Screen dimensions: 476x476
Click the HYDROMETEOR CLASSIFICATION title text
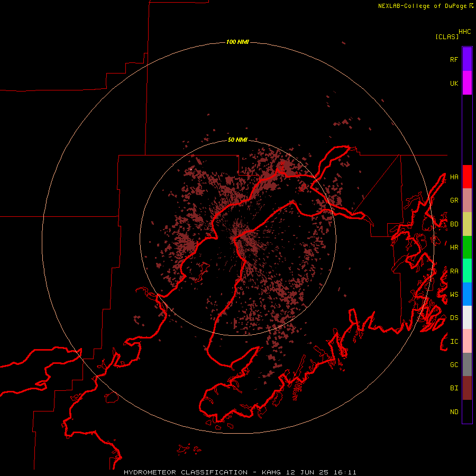pyautogui.click(x=186, y=472)
